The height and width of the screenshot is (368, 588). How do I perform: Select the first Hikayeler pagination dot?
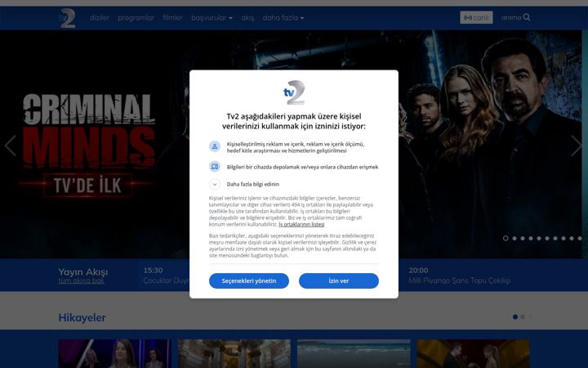(x=515, y=317)
